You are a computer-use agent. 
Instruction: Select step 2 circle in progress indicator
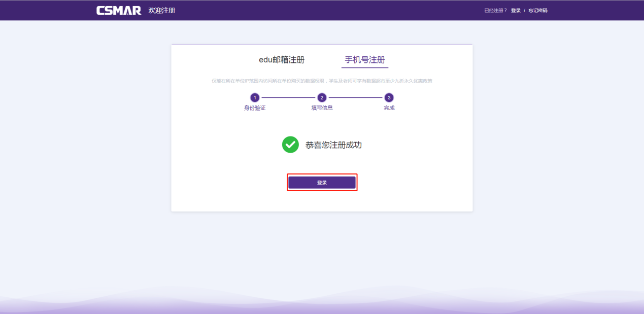tap(322, 97)
